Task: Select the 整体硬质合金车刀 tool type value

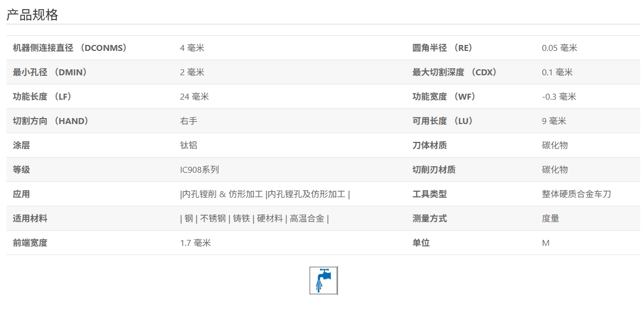Action: point(576,194)
